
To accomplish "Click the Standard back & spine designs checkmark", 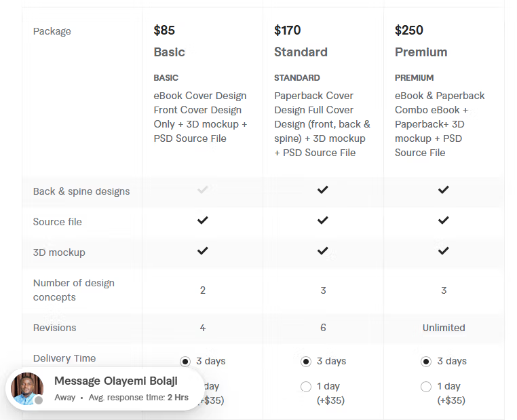I will pos(323,190).
